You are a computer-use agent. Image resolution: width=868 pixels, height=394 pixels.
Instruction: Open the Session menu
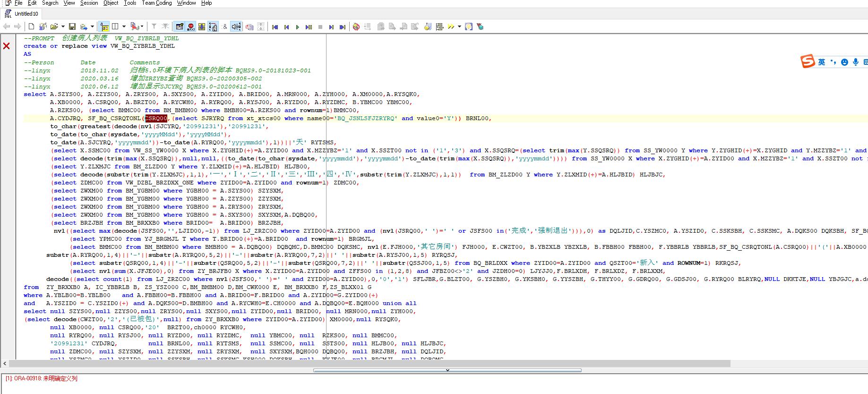click(89, 3)
